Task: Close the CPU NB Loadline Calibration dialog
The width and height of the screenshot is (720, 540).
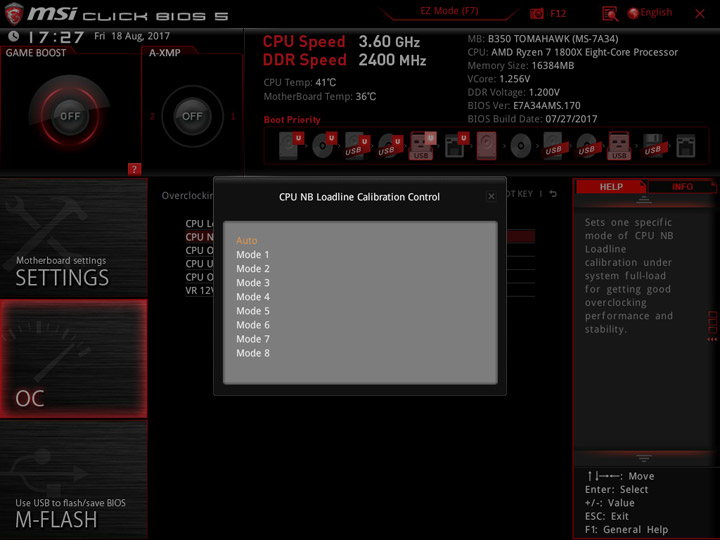Action: coord(491,197)
